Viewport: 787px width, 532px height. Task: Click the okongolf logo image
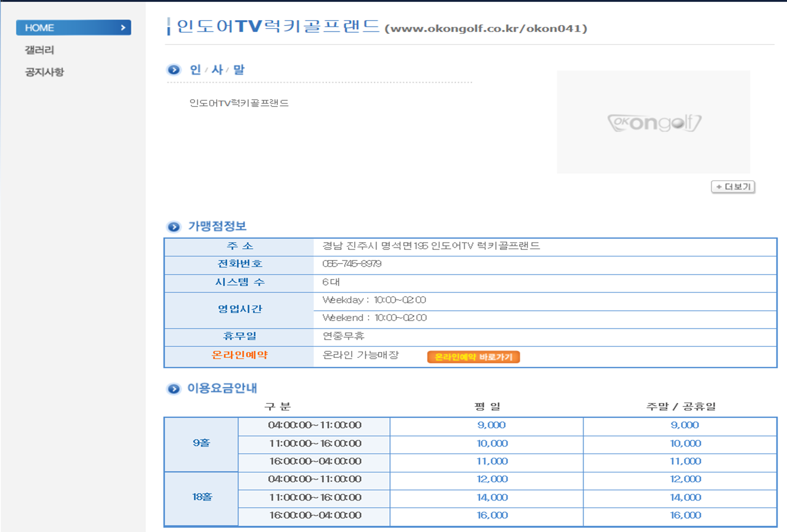653,122
